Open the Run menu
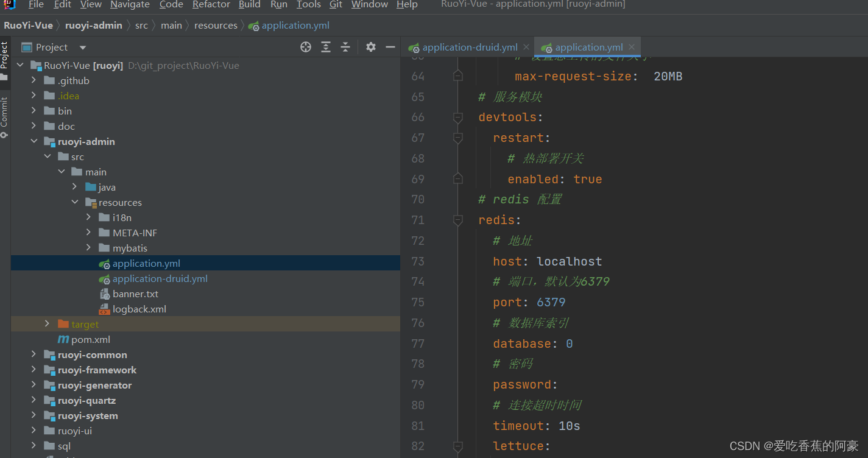868x458 pixels. (x=279, y=5)
